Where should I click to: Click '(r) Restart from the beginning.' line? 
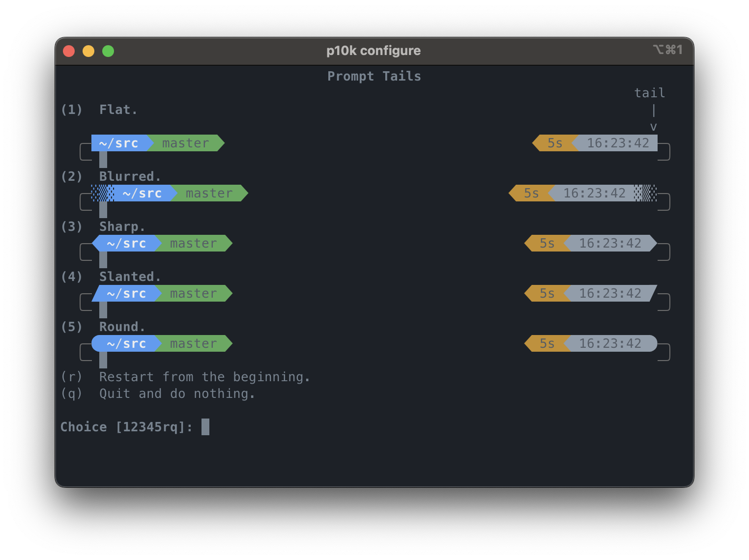click(x=185, y=377)
